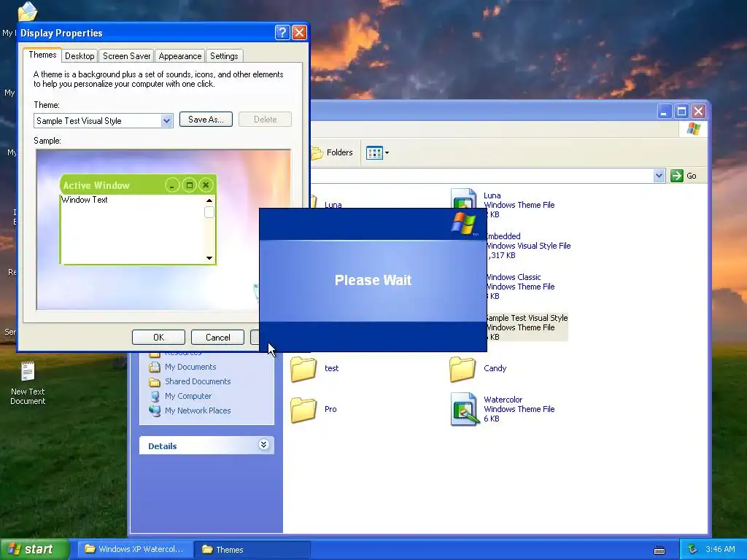
Task: Select the Embedded visual style file
Action: tap(528, 246)
